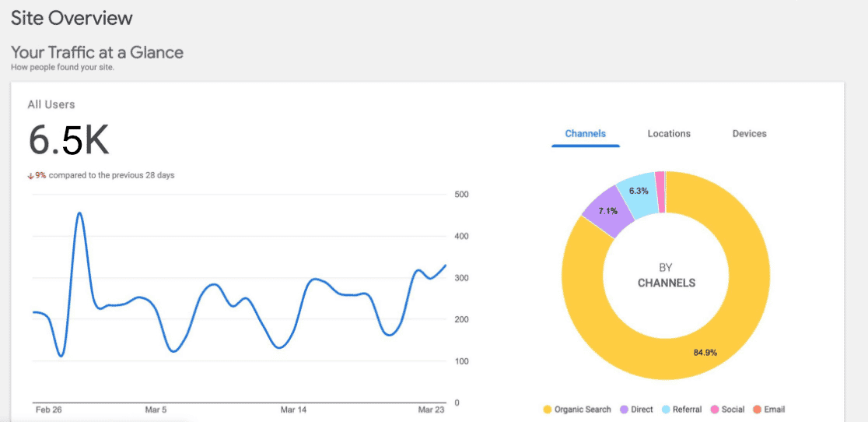Click the Email legend label
Viewport: 868px width, 422px height.
click(775, 410)
